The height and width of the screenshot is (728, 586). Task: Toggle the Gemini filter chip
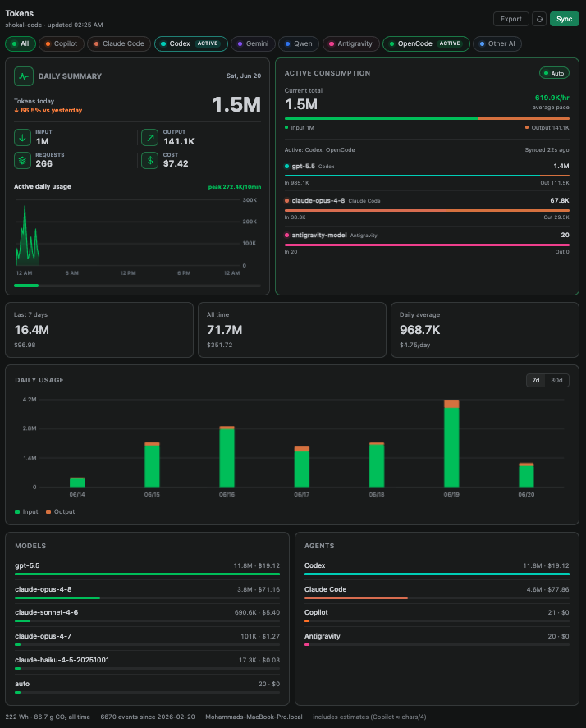pyautogui.click(x=253, y=43)
